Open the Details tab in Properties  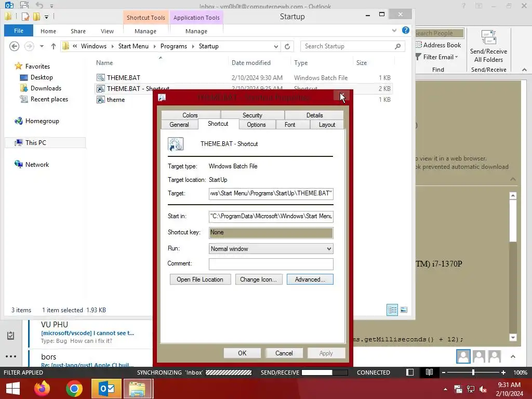click(314, 115)
